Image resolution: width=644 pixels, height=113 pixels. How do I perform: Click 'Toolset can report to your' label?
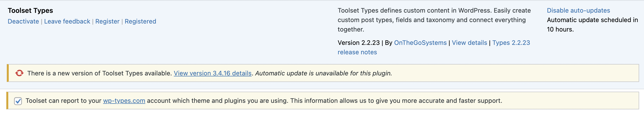point(63,101)
